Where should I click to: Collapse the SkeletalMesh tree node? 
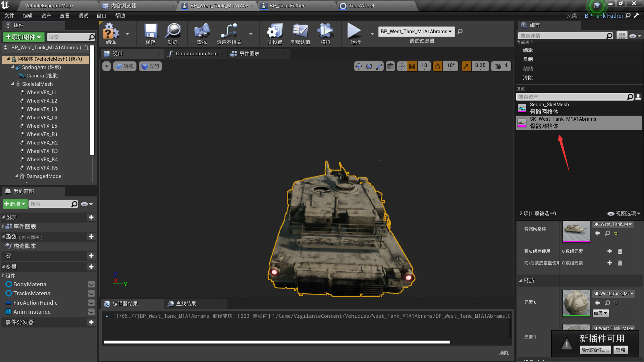(12, 84)
